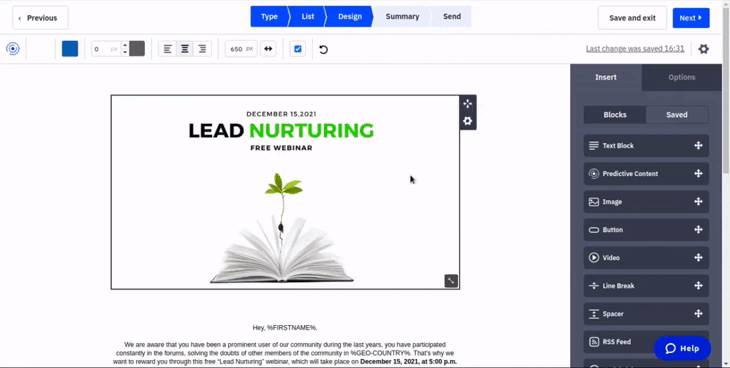The image size is (730, 368).
Task: Click move handle on Button row
Action: pyautogui.click(x=698, y=230)
